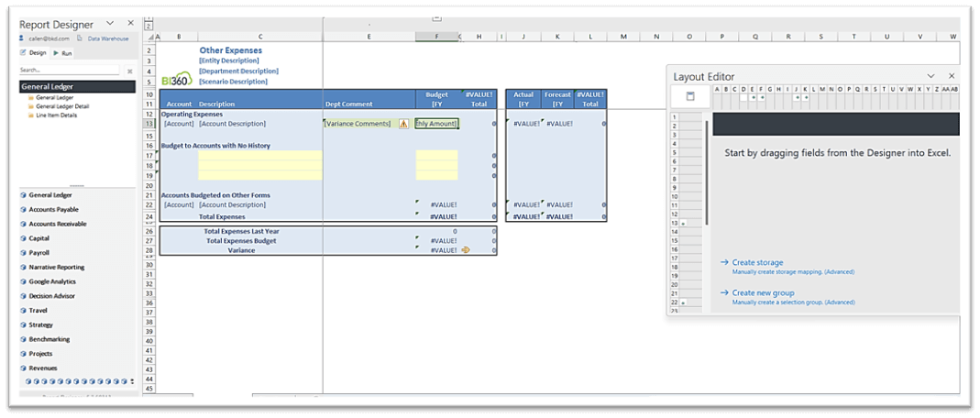Click the warning icon beside Variance Comments

(403, 124)
